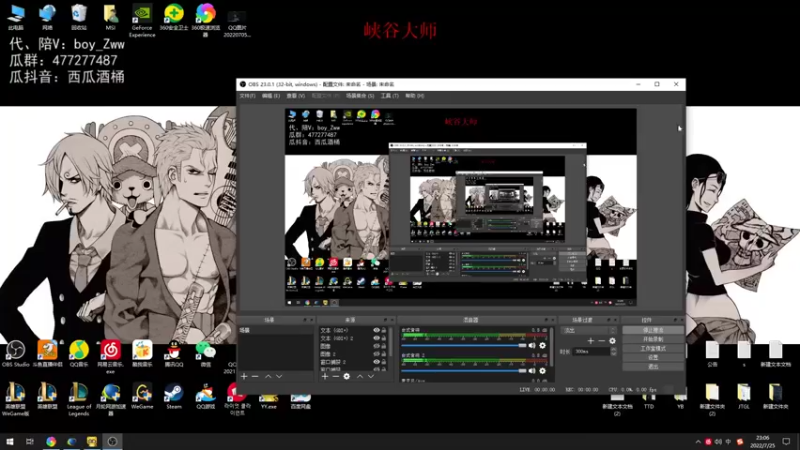
Task: Open source properties gear icon
Action: click(346, 377)
